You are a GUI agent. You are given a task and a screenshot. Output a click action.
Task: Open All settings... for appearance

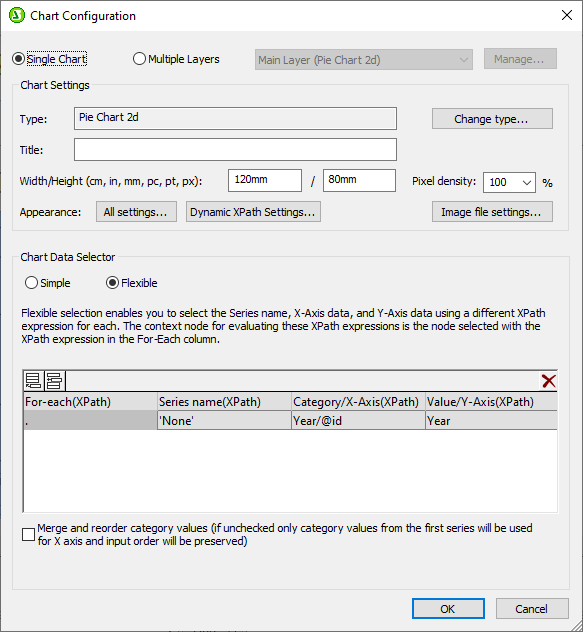coord(136,212)
